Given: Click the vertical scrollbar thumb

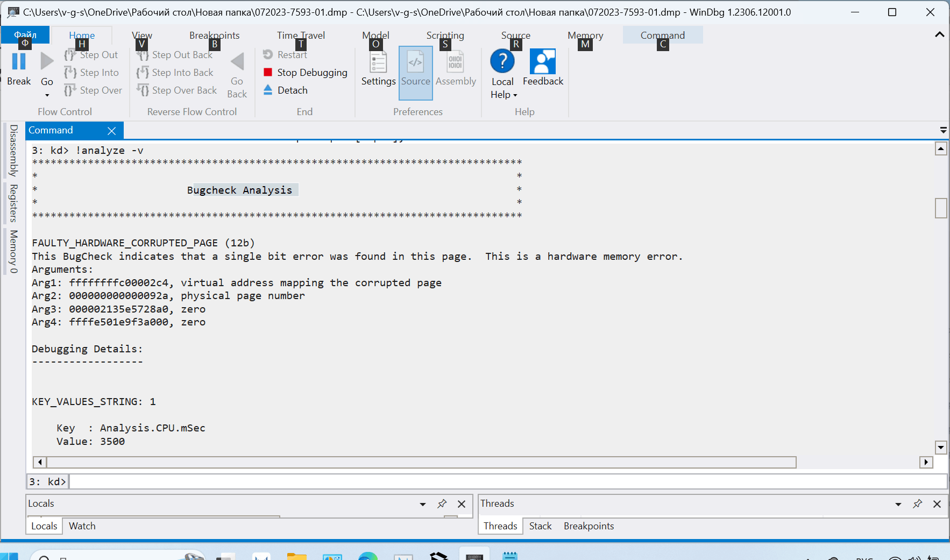Looking at the screenshot, I should [941, 208].
